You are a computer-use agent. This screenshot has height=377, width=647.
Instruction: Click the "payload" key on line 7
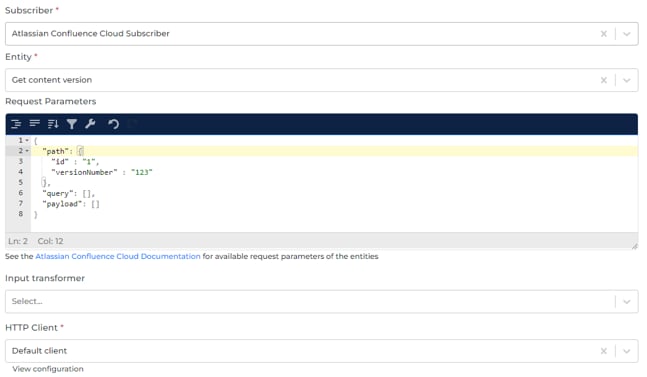[x=62, y=204]
